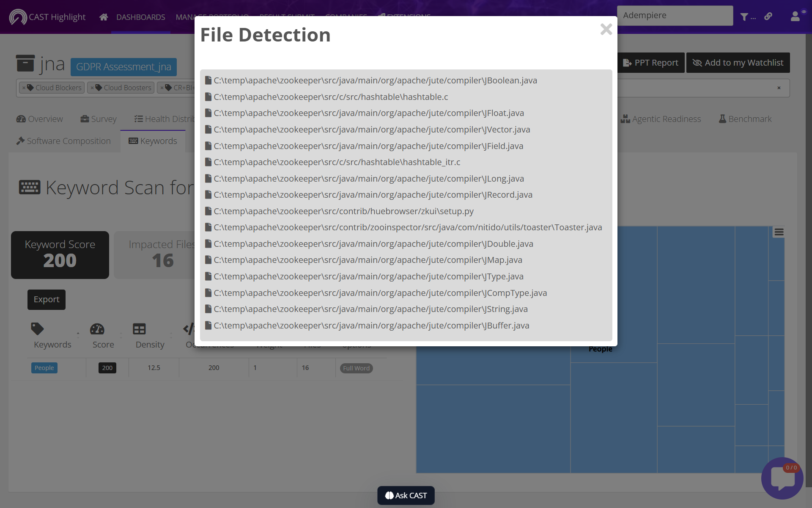812x508 pixels.
Task: Click file icon beside JBoolean.java
Action: [x=208, y=80]
